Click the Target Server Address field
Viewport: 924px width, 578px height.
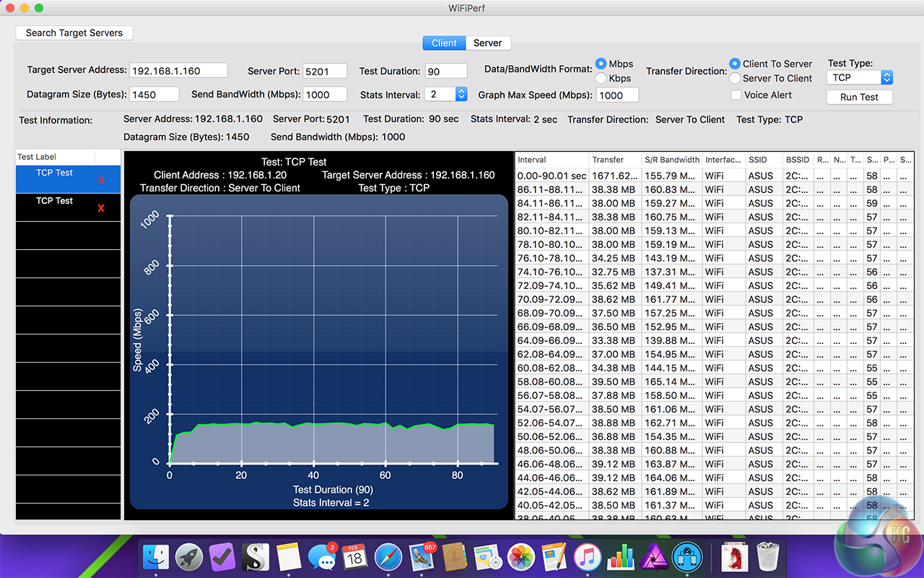point(178,71)
